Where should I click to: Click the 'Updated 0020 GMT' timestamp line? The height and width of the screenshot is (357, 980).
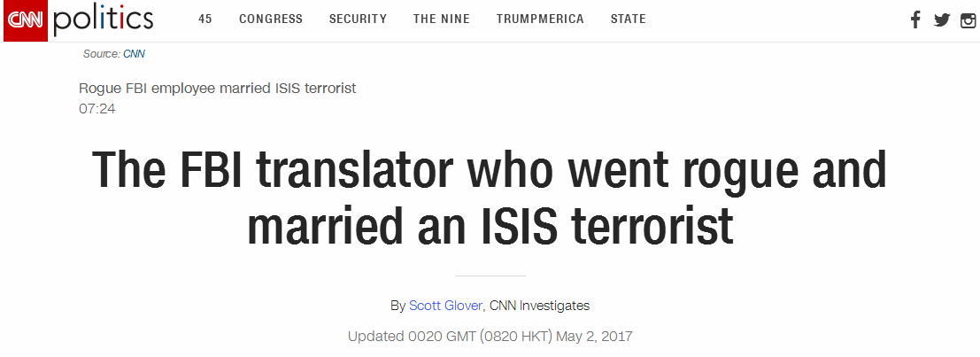[x=490, y=337]
